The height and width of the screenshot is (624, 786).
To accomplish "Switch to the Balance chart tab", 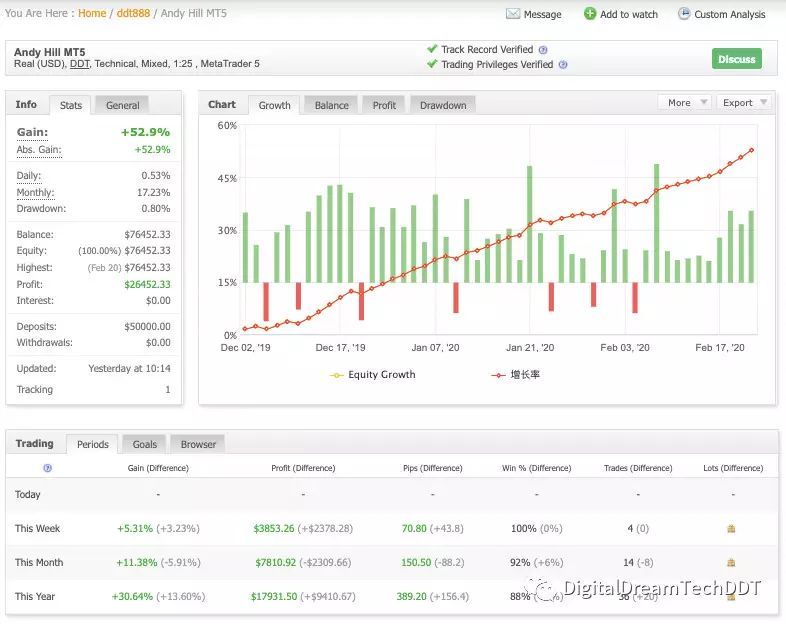I will [331, 105].
